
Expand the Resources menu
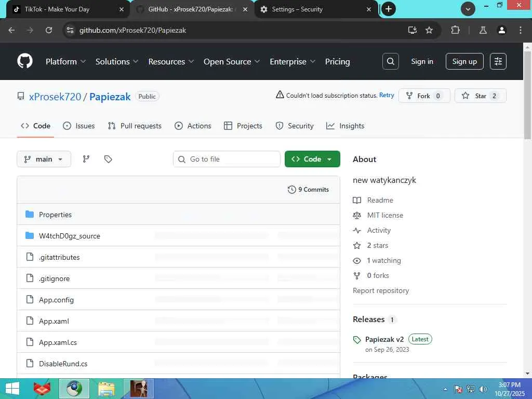pyautogui.click(x=171, y=61)
